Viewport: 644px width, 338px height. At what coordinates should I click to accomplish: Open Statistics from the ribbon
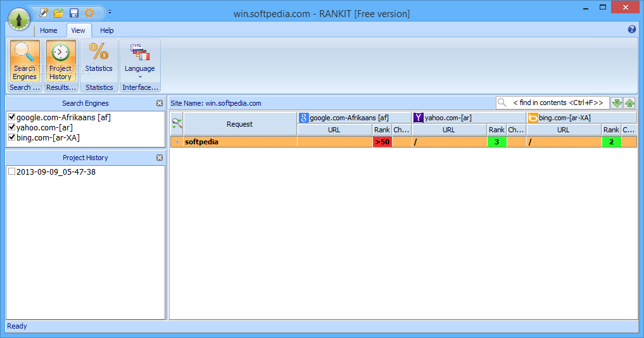[x=99, y=61]
